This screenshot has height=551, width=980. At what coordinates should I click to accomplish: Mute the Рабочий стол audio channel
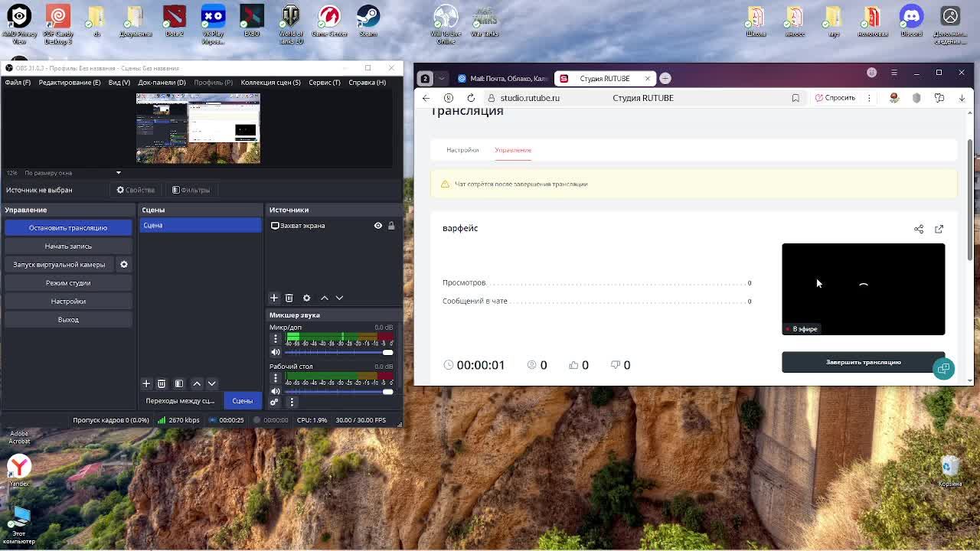click(x=276, y=392)
